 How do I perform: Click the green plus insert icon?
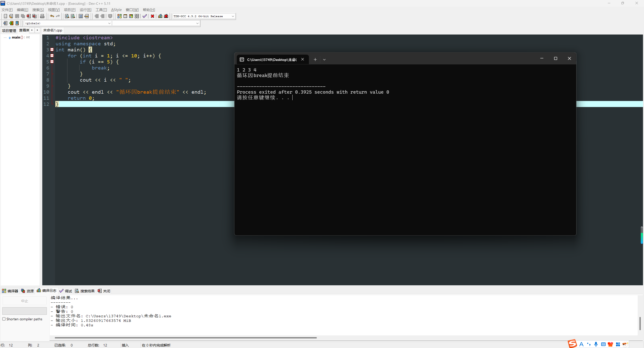click(11, 23)
